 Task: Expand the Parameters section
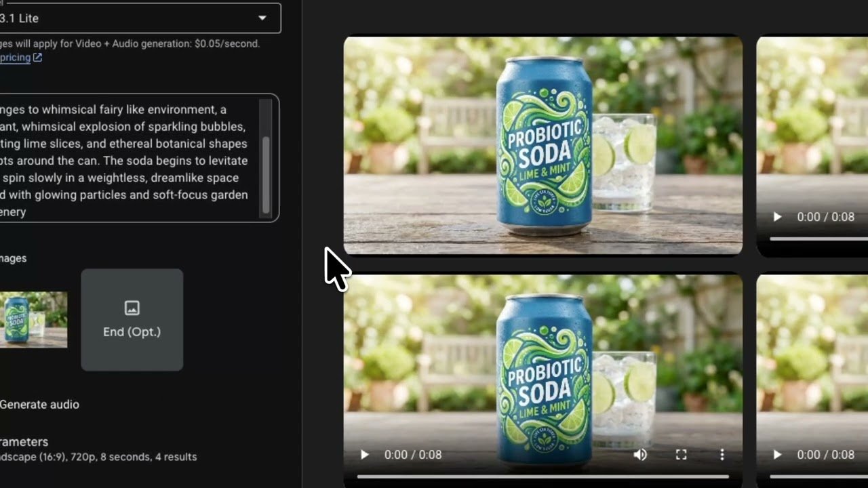(24, 442)
